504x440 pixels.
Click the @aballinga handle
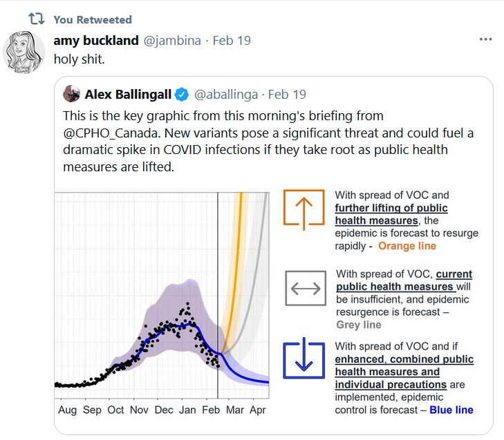[x=226, y=95]
